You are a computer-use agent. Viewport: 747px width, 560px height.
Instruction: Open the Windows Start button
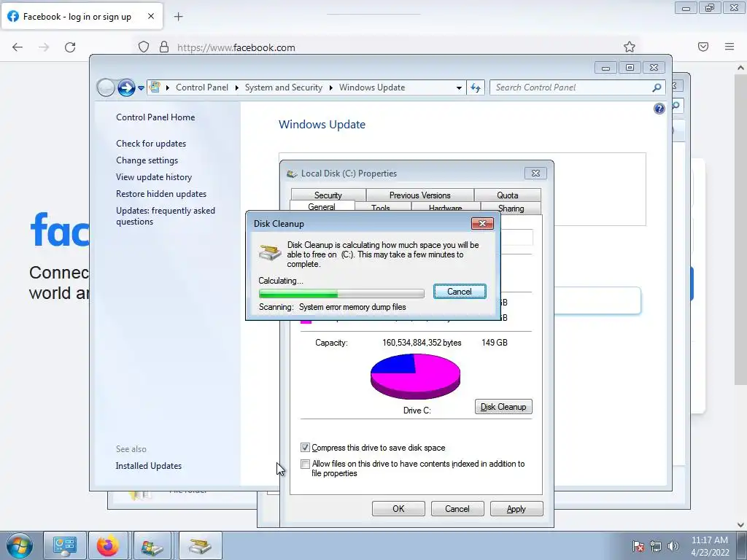click(20, 545)
